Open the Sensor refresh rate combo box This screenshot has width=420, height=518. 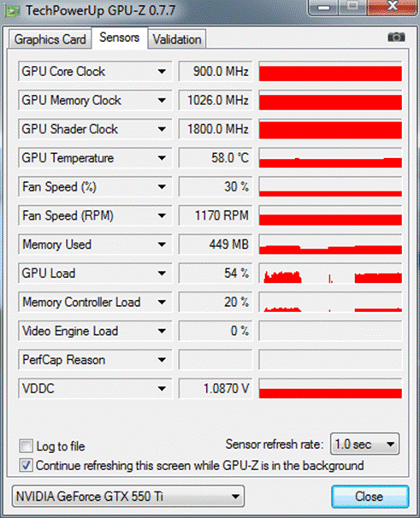(364, 444)
